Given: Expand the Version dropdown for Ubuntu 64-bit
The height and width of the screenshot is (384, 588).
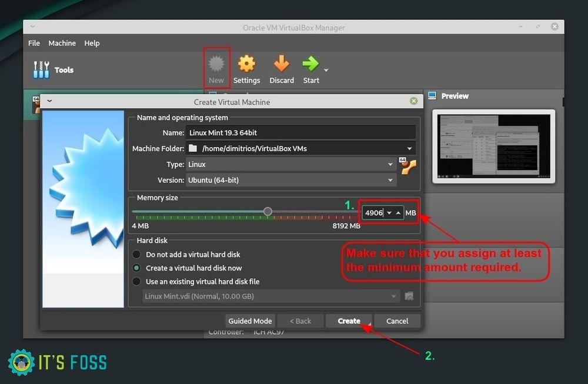Looking at the screenshot, I should (390, 180).
